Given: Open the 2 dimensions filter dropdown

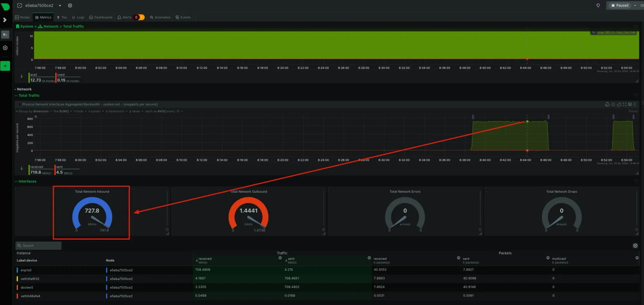Looking at the screenshot, I should coord(117,111).
